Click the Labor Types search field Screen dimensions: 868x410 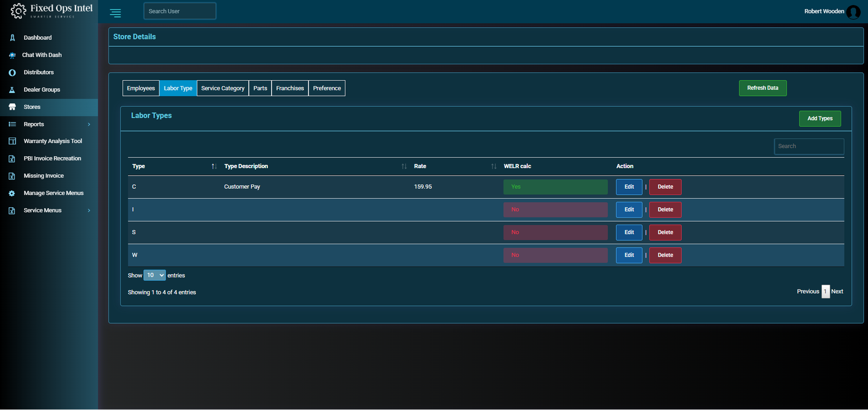pos(808,146)
